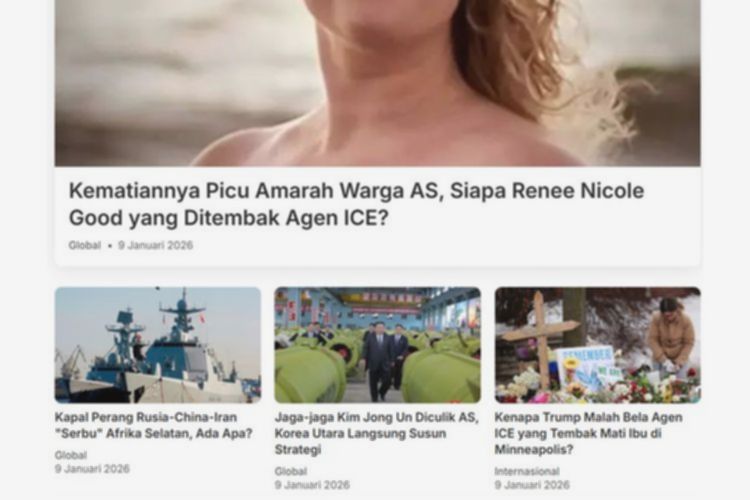Select Global category under Korea Utara story
The height and width of the screenshot is (500, 750).
coord(291,471)
